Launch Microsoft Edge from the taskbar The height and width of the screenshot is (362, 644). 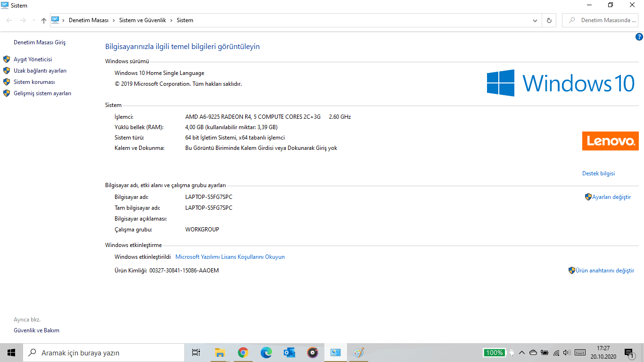click(266, 353)
